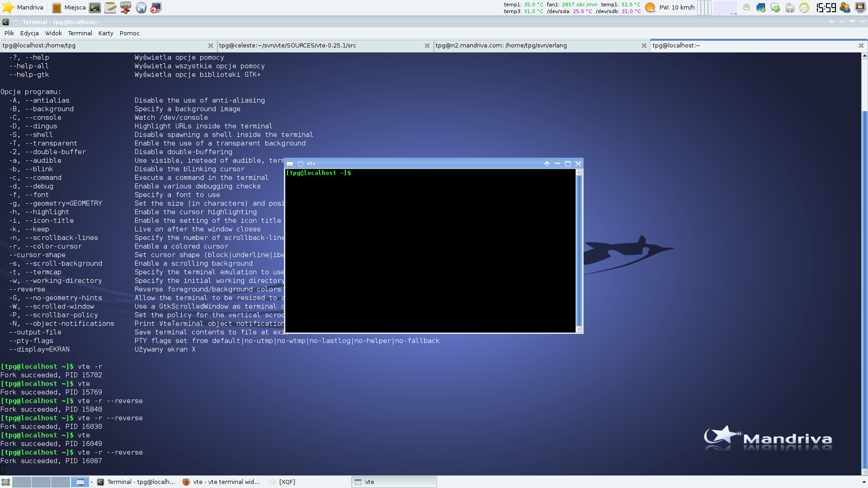Open the text editor notepad launcher

pos(110,7)
